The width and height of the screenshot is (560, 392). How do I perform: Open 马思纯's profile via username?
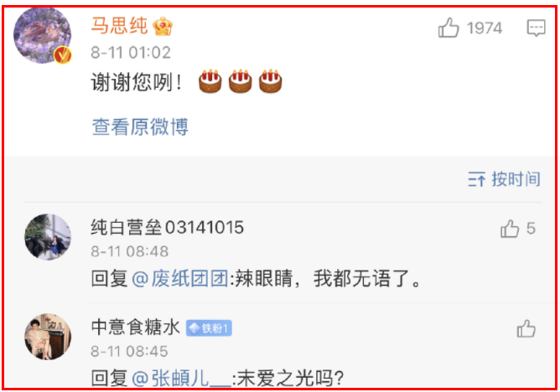click(119, 26)
